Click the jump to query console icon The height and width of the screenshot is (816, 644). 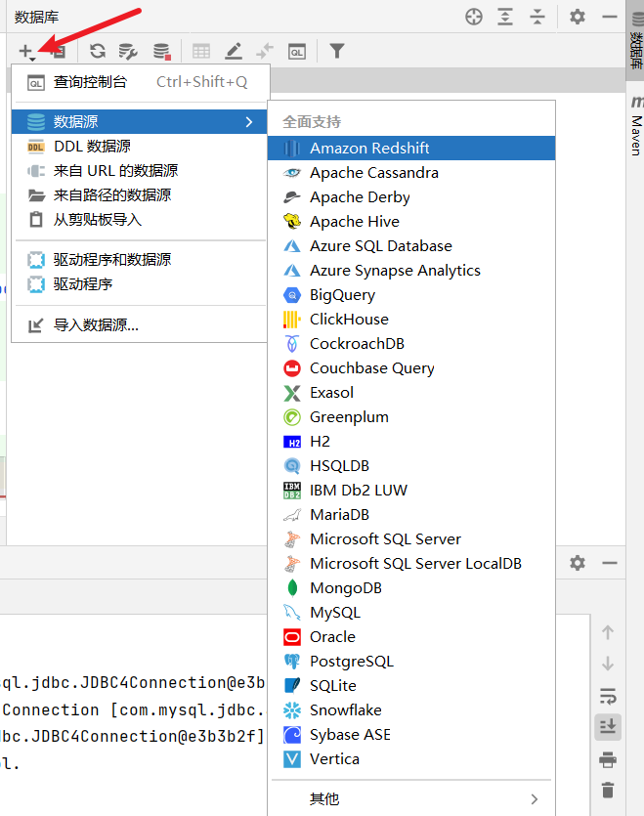click(x=297, y=52)
